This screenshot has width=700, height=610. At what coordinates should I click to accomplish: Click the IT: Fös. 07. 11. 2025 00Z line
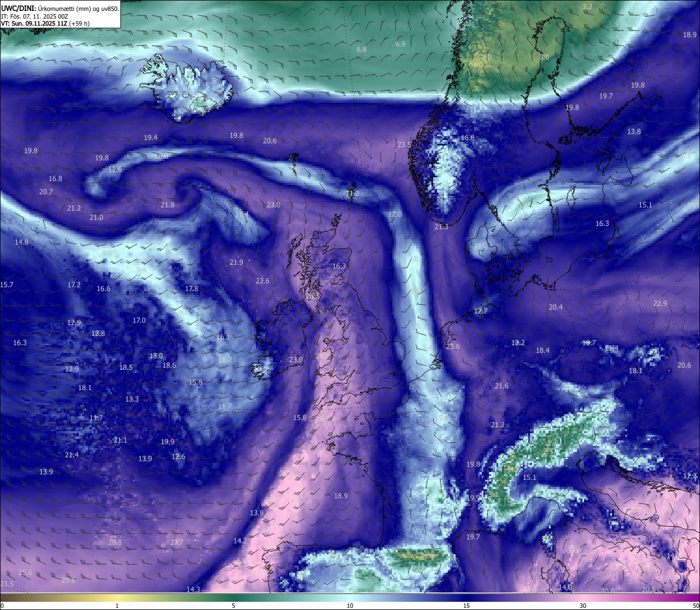tap(34, 16)
